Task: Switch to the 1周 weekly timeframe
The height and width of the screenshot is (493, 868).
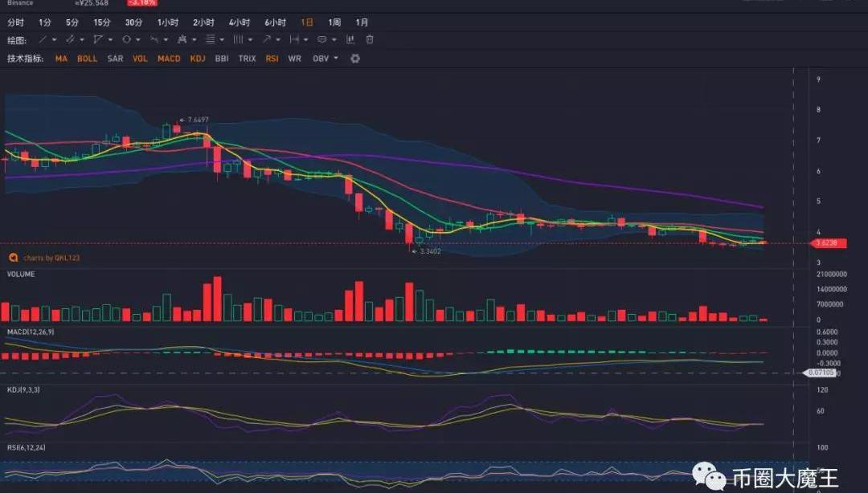Action: point(334,22)
